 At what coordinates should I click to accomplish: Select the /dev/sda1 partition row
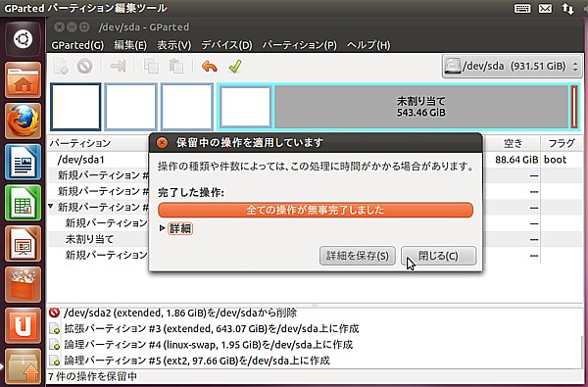[x=80, y=160]
